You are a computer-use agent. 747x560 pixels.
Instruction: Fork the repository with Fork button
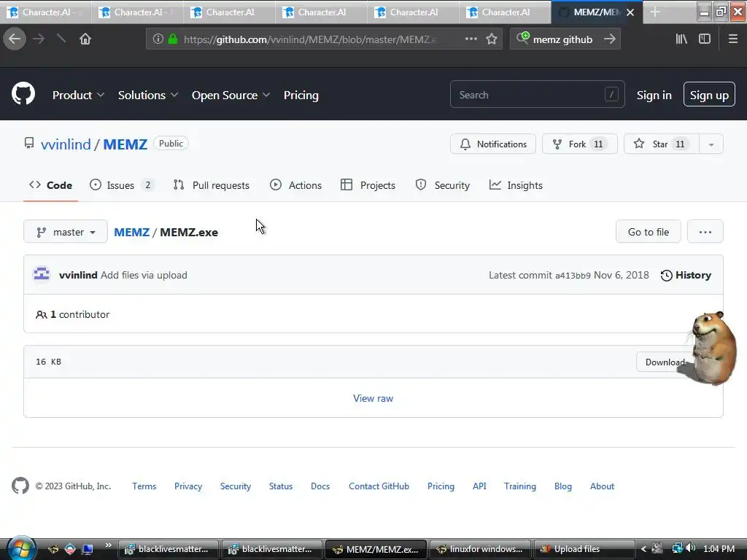point(580,144)
